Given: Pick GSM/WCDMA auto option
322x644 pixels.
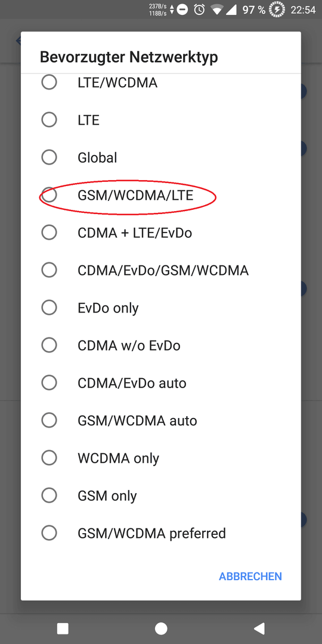Looking at the screenshot, I should click(x=160, y=420).
